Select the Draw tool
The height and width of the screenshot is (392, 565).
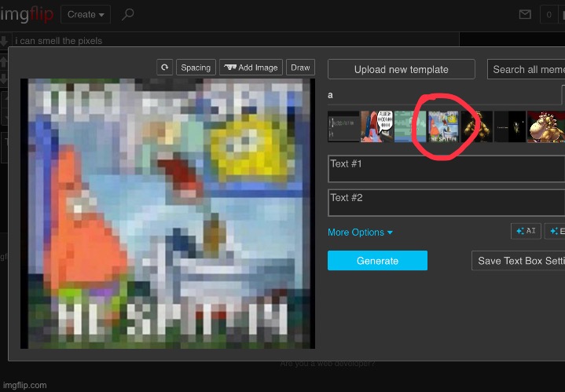[x=300, y=68]
